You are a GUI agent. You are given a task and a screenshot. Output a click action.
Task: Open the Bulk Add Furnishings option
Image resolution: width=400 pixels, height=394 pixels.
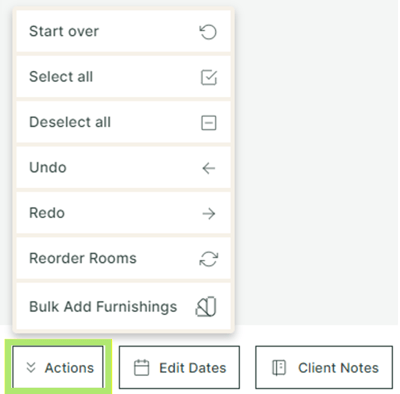pyautogui.click(x=123, y=306)
